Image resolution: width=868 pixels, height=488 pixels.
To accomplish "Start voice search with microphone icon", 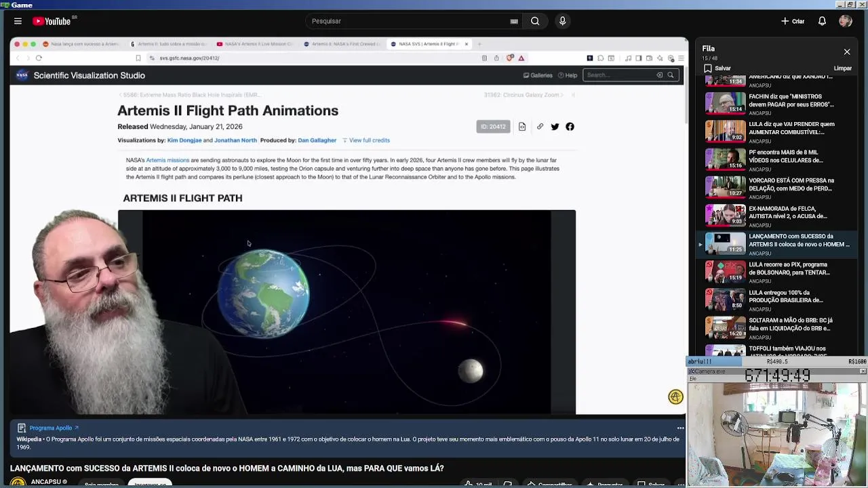I will tap(562, 21).
